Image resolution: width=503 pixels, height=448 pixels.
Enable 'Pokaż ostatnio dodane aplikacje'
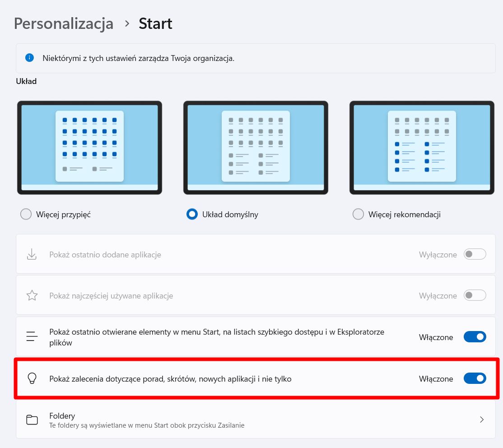475,254
